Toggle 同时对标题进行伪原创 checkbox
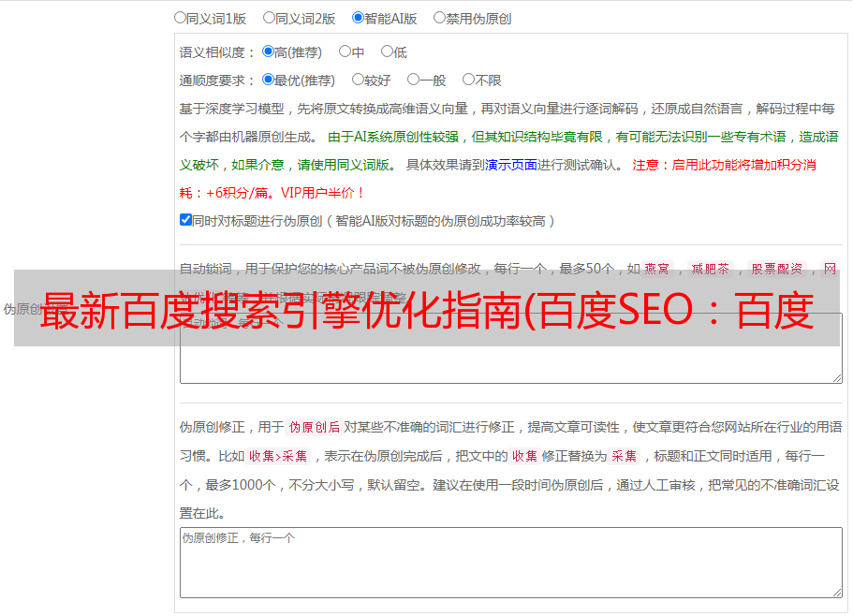 click(185, 220)
